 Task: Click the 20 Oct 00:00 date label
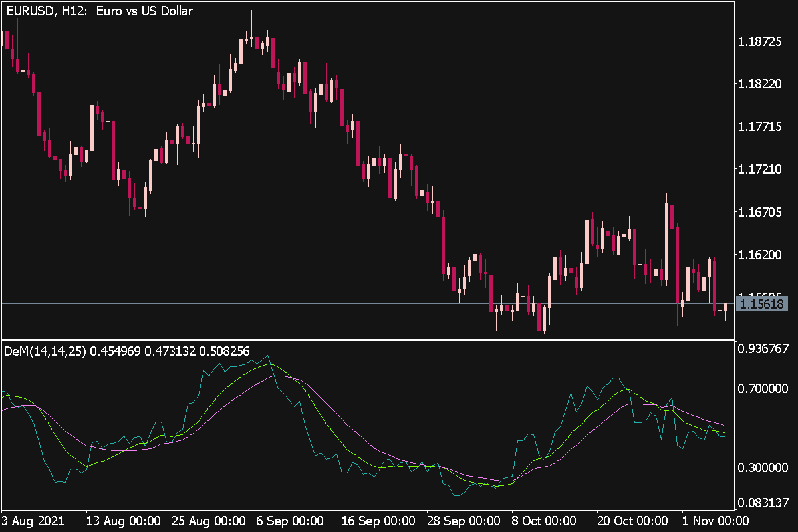point(632,520)
